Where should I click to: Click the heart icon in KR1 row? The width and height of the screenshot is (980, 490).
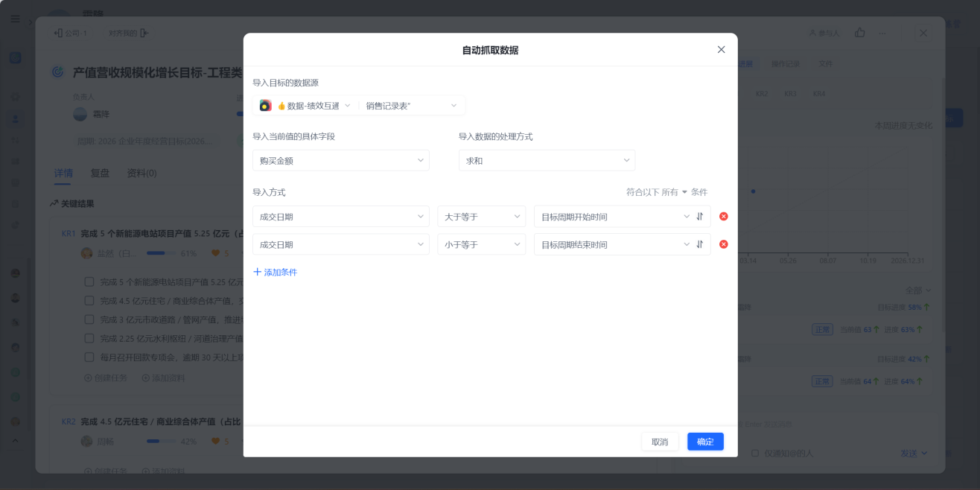click(x=216, y=253)
